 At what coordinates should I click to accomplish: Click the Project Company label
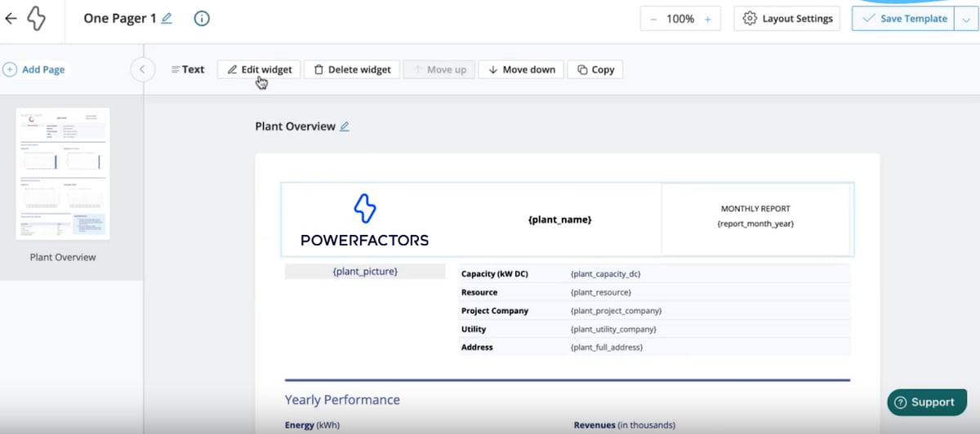click(x=494, y=311)
